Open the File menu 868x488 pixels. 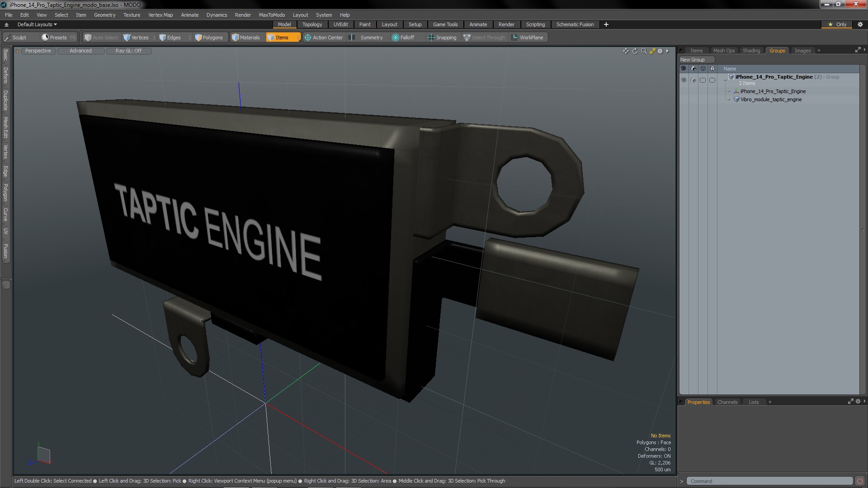click(9, 15)
